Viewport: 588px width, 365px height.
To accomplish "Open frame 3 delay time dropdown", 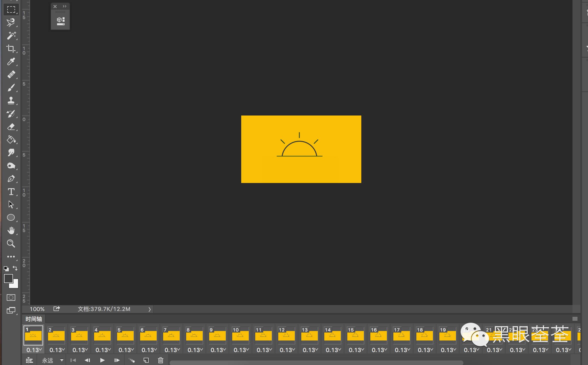I will coord(80,350).
